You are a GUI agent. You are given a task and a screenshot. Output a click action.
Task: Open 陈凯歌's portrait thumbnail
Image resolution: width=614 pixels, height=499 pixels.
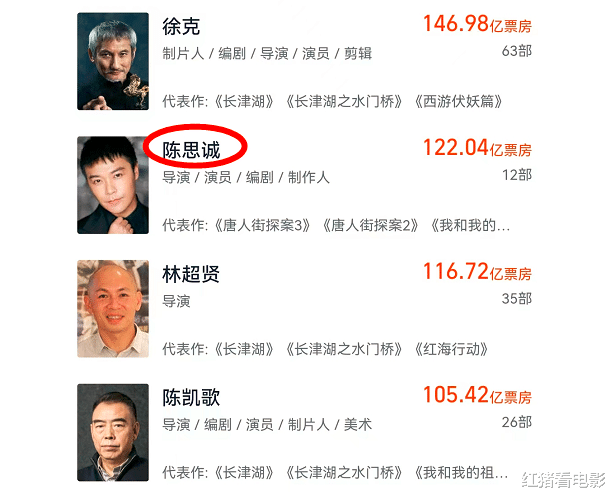point(113,432)
